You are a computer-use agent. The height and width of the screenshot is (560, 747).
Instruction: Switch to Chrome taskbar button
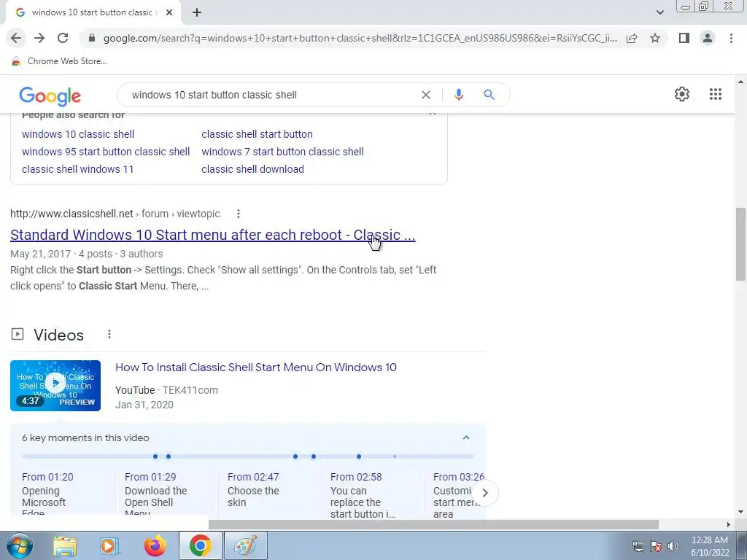200,545
